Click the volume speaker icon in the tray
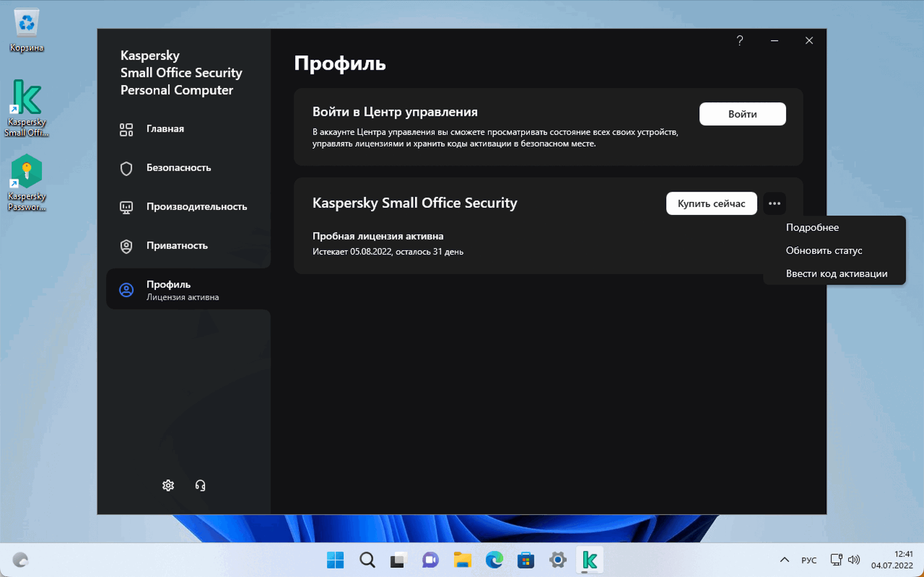 pos(854,560)
